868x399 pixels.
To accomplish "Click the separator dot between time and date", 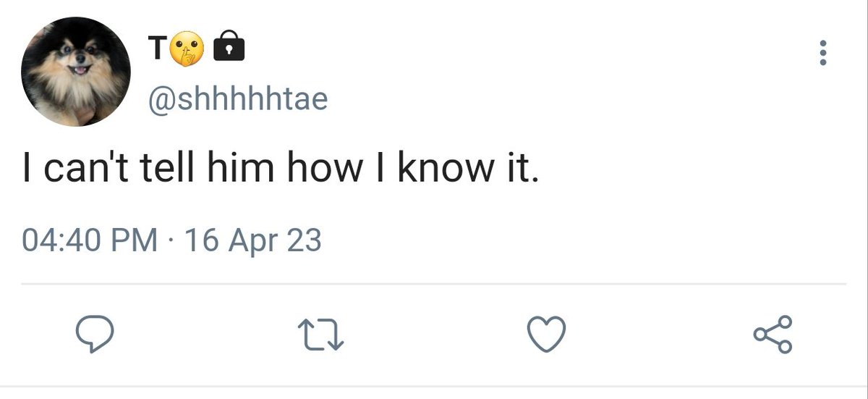I will pyautogui.click(x=171, y=241).
